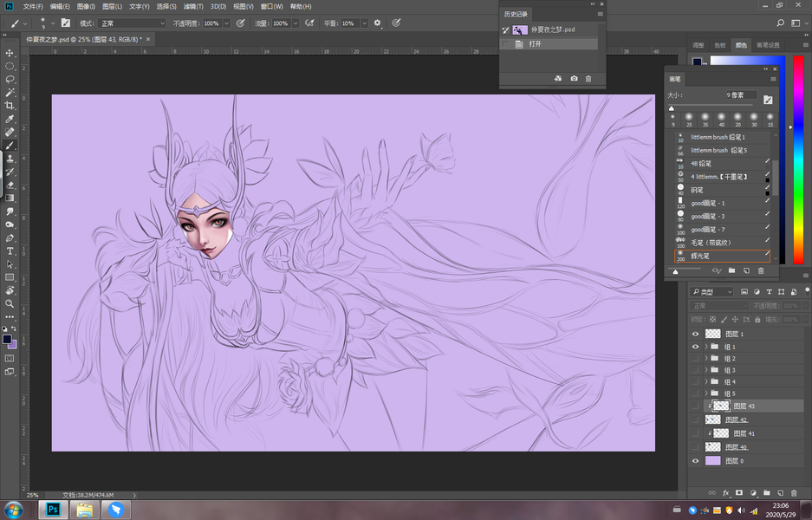
Task: Hide layer 图层 1 with eye icon
Action: 695,334
